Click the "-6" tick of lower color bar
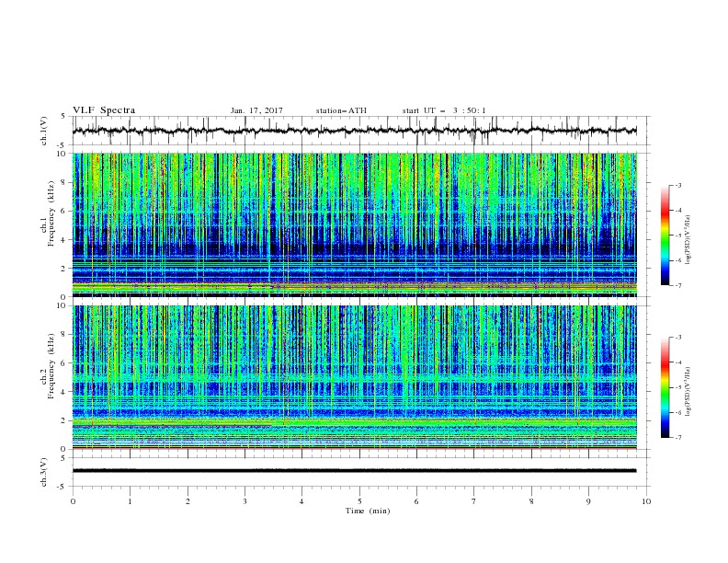 coord(677,412)
